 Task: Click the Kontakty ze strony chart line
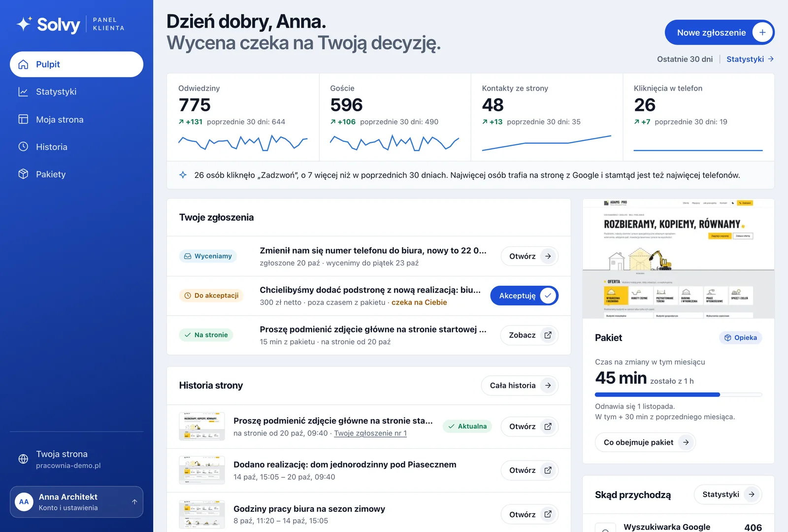(x=546, y=143)
